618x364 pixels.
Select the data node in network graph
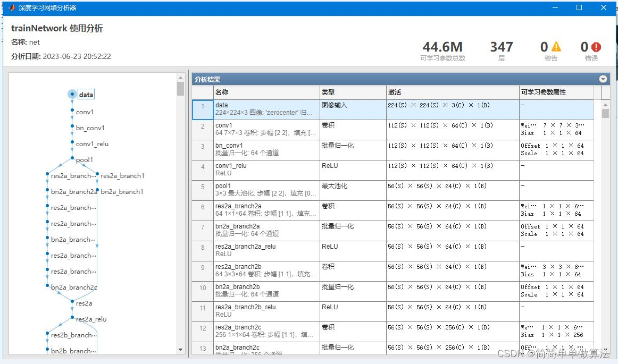coord(72,94)
